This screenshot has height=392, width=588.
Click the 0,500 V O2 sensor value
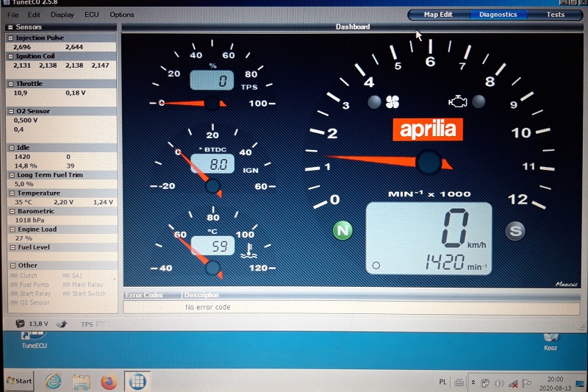26,121
